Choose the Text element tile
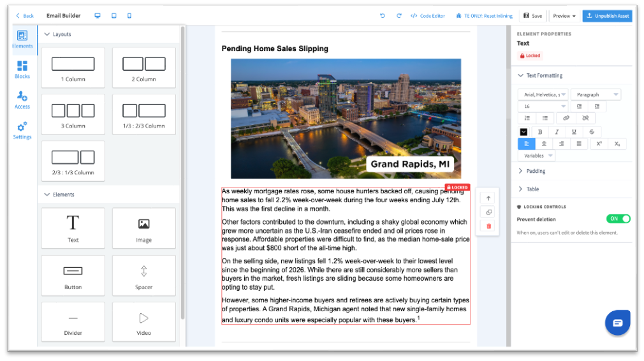Viewport: 644px width, 361px height. pyautogui.click(x=73, y=228)
